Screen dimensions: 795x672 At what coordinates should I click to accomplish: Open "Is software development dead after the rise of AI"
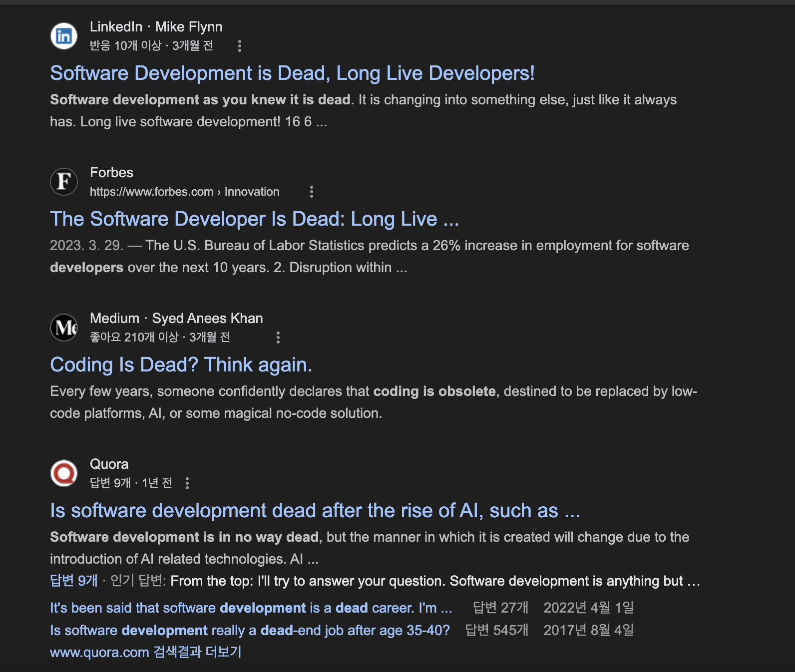(x=315, y=511)
